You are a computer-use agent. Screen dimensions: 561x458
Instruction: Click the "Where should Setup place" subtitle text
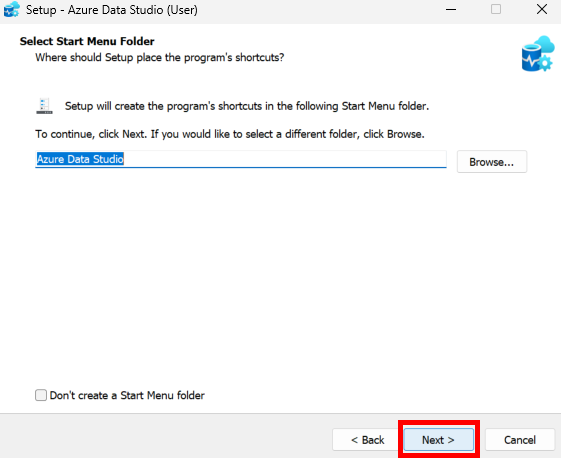[160, 58]
